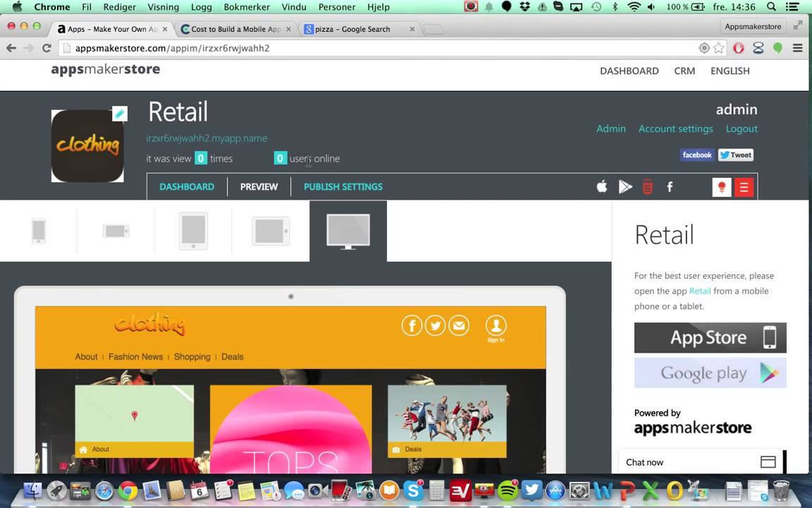Click About in preview nav menu
Screen dimensions: 812x508
point(86,356)
